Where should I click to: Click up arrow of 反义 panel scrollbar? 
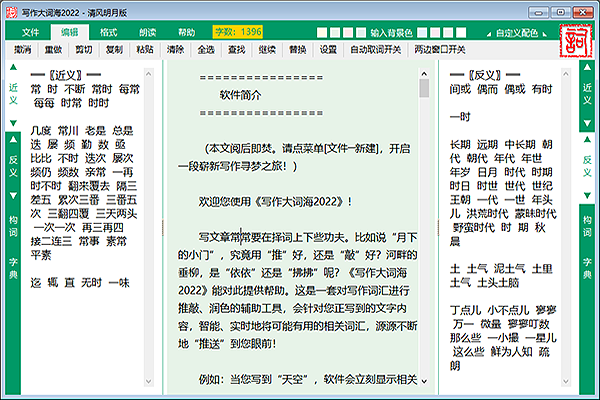coord(566,74)
